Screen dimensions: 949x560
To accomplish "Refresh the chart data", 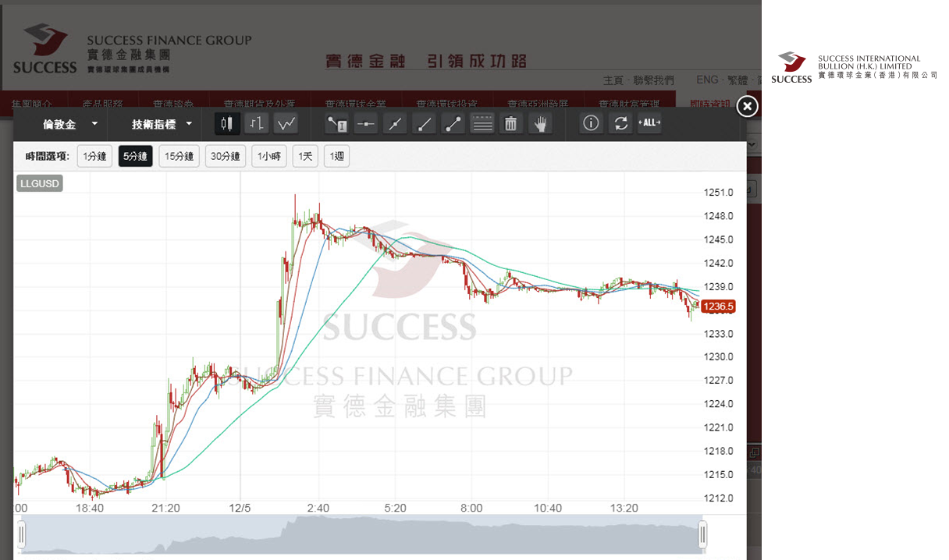I will [x=620, y=123].
